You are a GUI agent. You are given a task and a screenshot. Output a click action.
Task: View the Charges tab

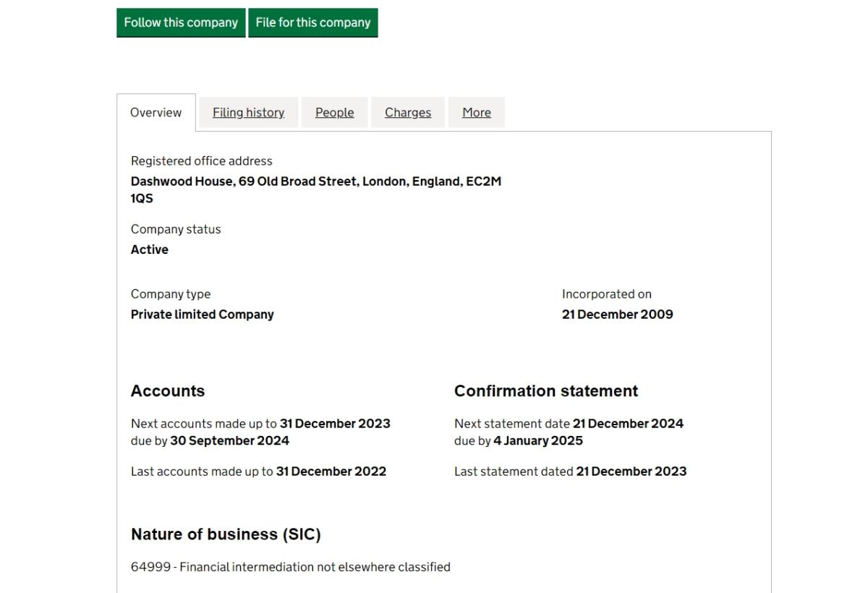coord(407,113)
